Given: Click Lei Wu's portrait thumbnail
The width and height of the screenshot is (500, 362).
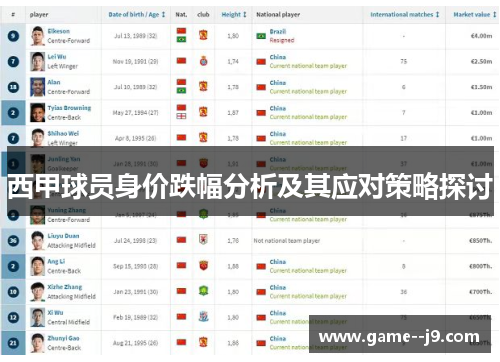Looking at the screenshot, I should (x=37, y=61).
